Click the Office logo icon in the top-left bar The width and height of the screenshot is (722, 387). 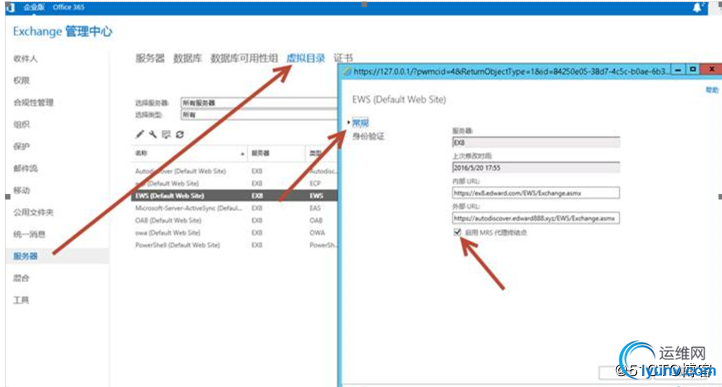pyautogui.click(x=12, y=7)
